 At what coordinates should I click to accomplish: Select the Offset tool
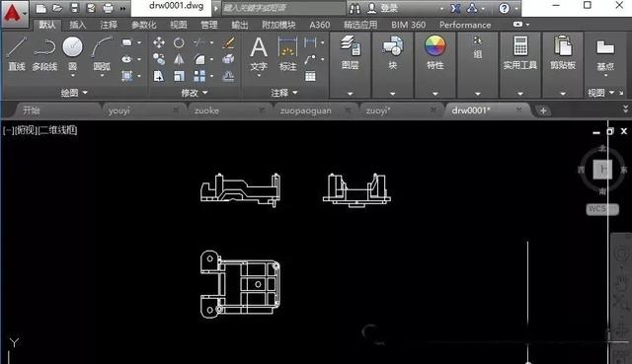(x=228, y=76)
